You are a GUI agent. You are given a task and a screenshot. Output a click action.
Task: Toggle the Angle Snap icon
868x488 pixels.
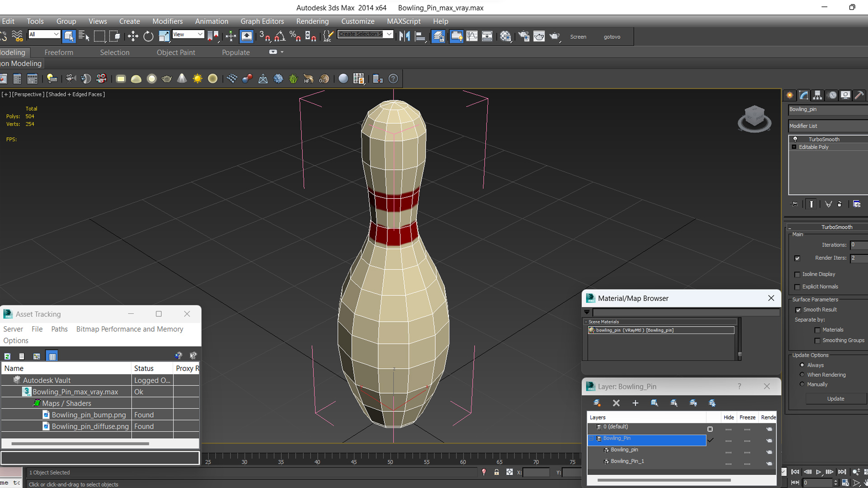point(280,37)
